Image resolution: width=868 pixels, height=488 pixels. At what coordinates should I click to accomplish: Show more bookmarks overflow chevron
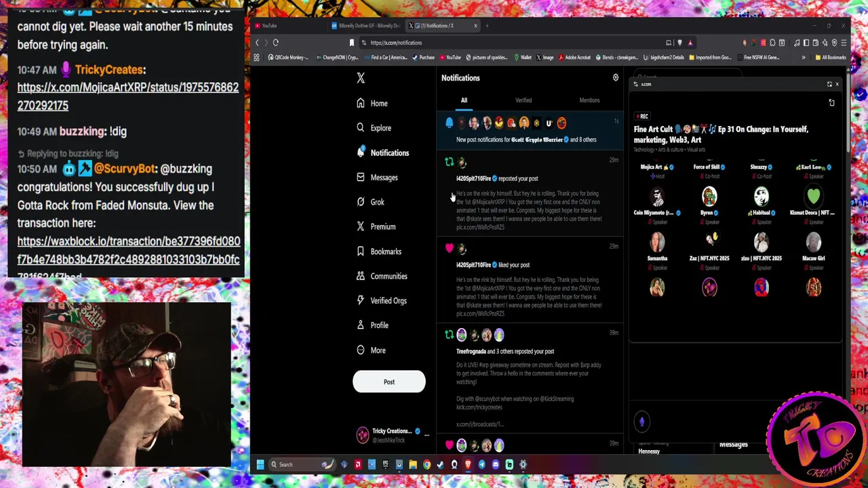click(804, 58)
